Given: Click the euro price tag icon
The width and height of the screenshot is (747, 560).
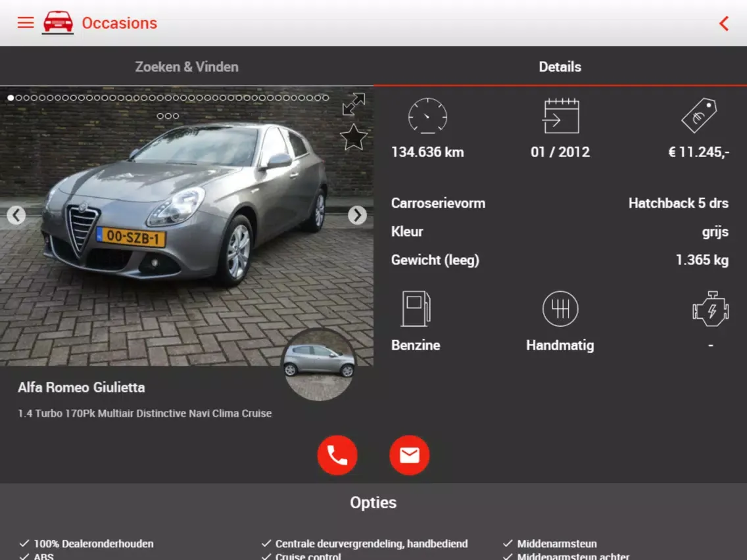Looking at the screenshot, I should click(699, 115).
